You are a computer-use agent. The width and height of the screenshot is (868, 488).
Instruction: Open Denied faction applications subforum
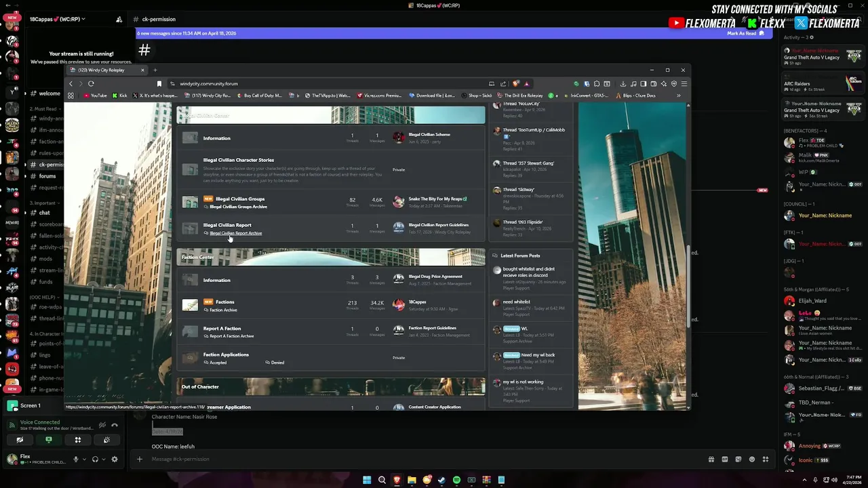277,363
